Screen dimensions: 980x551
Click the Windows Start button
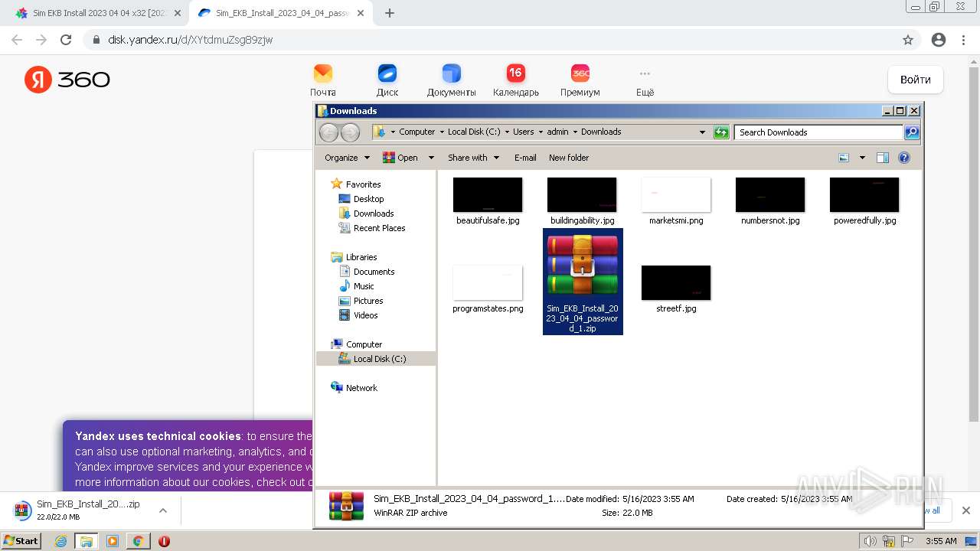coord(21,541)
